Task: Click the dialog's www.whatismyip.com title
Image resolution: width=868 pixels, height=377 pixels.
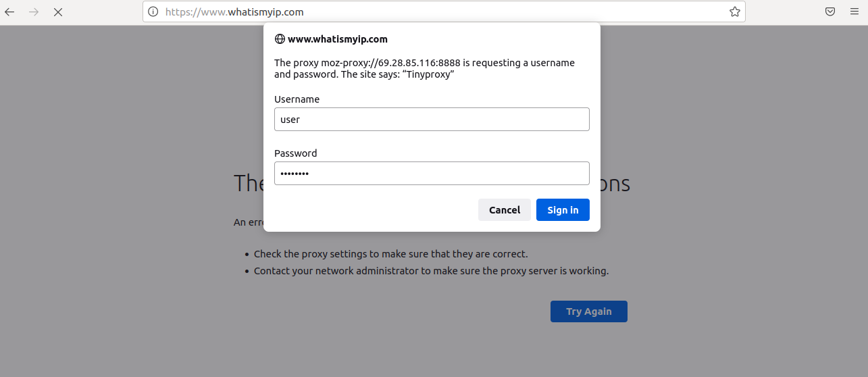Action: point(337,39)
